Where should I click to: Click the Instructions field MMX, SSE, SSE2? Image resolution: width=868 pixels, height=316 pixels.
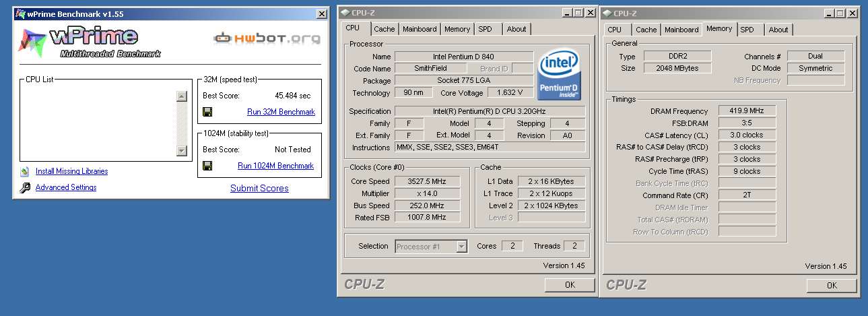tap(490, 148)
